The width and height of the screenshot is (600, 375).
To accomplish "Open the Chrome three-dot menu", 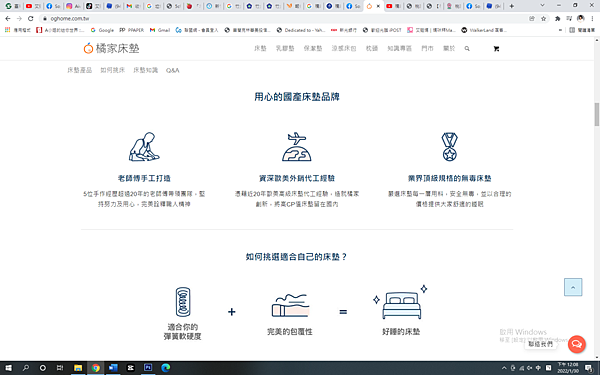I will click(592, 18).
